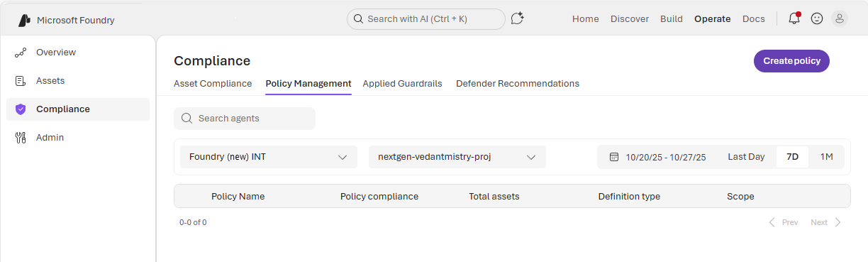The height and width of the screenshot is (262, 868).
Task: Expand the Foundry (new) INT dropdown
Action: pos(269,157)
